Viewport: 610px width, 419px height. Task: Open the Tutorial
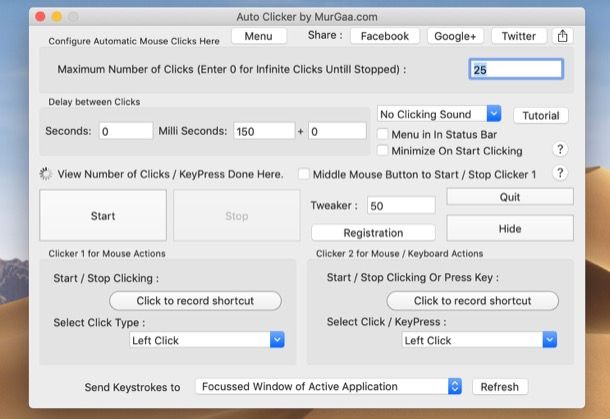[x=541, y=116]
